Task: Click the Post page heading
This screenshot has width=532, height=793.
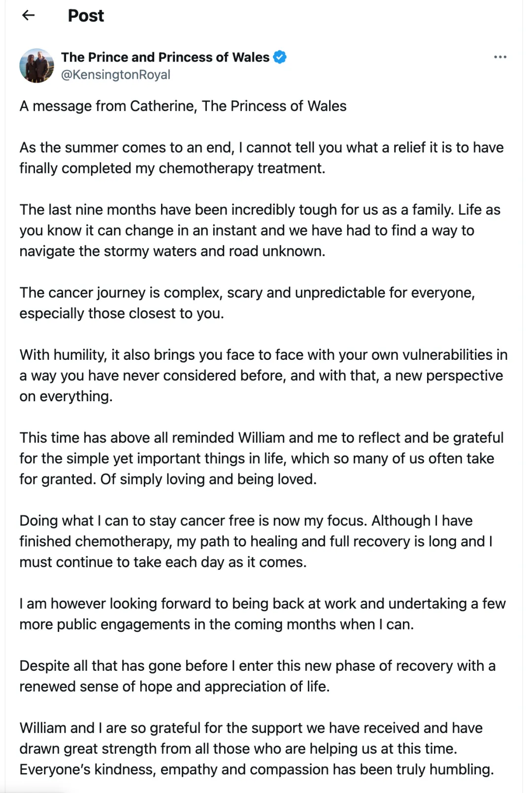Action: [86, 16]
